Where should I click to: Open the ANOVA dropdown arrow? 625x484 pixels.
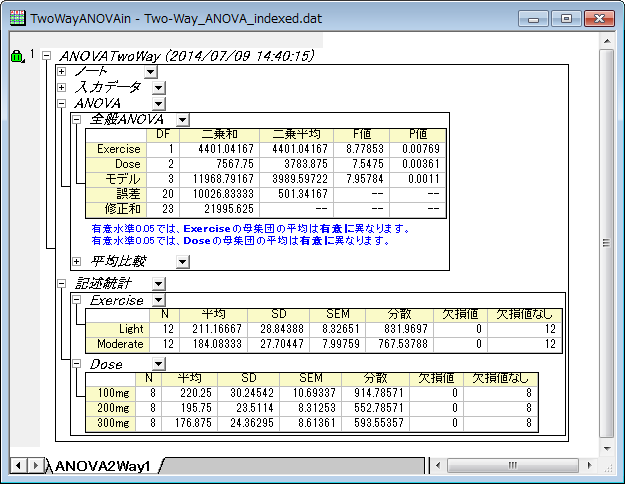pyautogui.click(x=159, y=104)
